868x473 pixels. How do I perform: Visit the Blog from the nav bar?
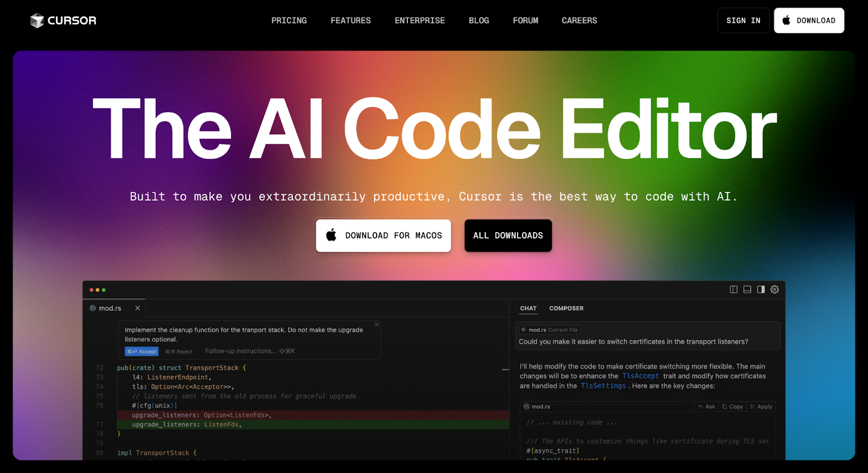(x=479, y=21)
